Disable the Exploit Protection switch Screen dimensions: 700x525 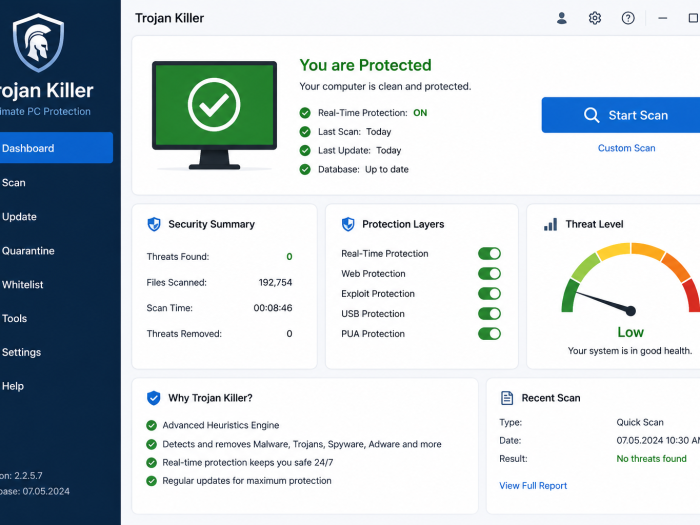click(489, 294)
